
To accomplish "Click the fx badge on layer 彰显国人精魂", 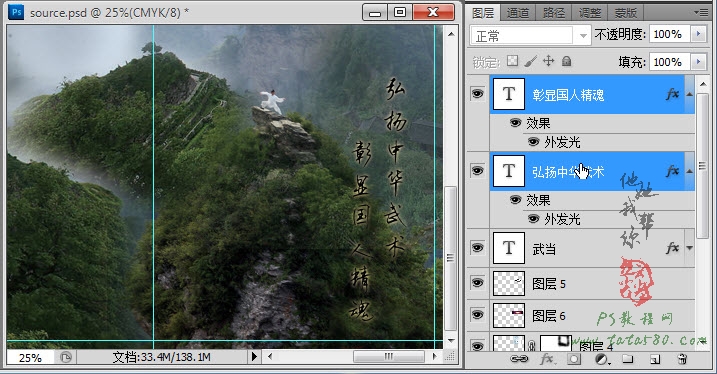I will click(x=672, y=94).
